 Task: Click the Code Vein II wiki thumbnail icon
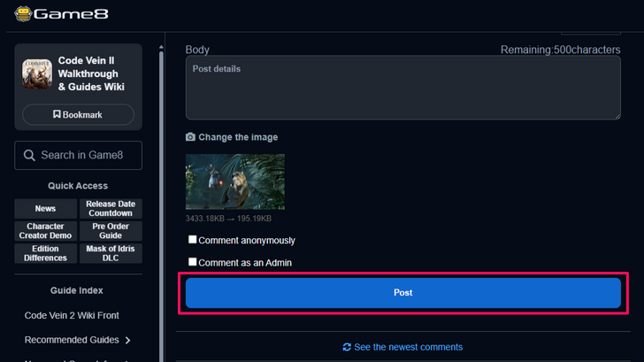tap(37, 74)
